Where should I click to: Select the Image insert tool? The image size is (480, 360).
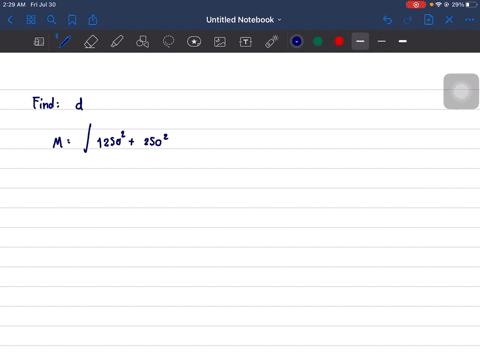220,42
